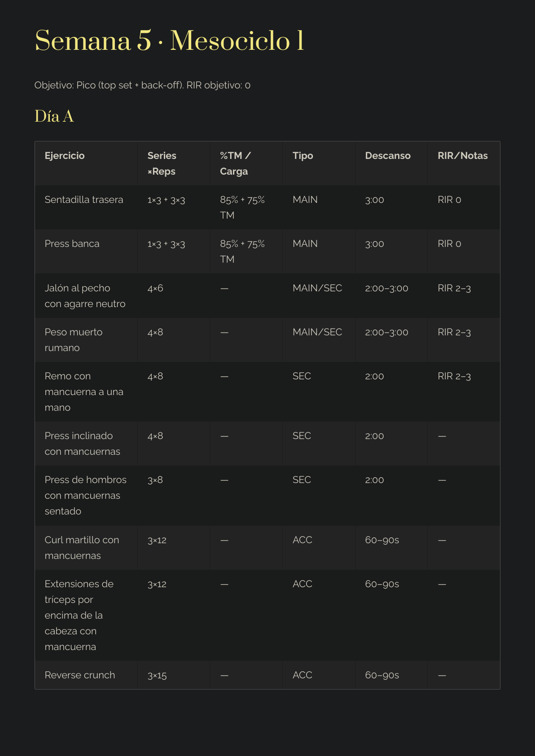This screenshot has height=756, width=535.
Task: Click the Objetivo description line
Action: pyautogui.click(x=142, y=85)
